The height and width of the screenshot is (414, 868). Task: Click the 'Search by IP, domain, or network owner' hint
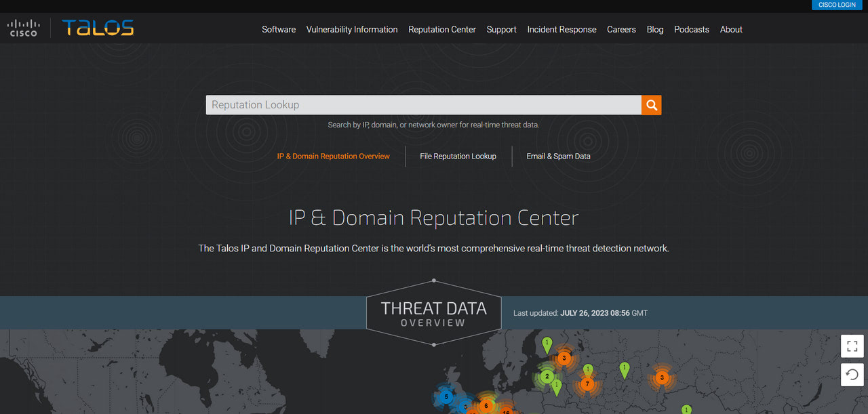(434, 125)
